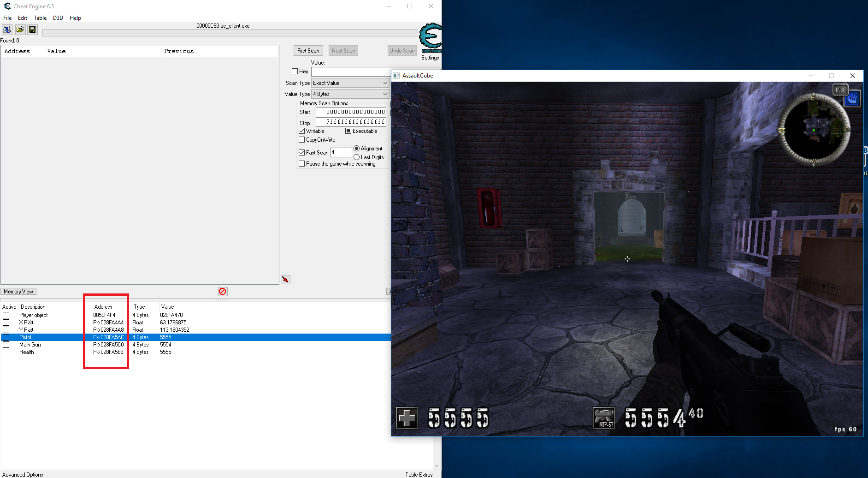This screenshot has width=868, height=478.
Task: Click the Memory View button
Action: pyautogui.click(x=18, y=292)
